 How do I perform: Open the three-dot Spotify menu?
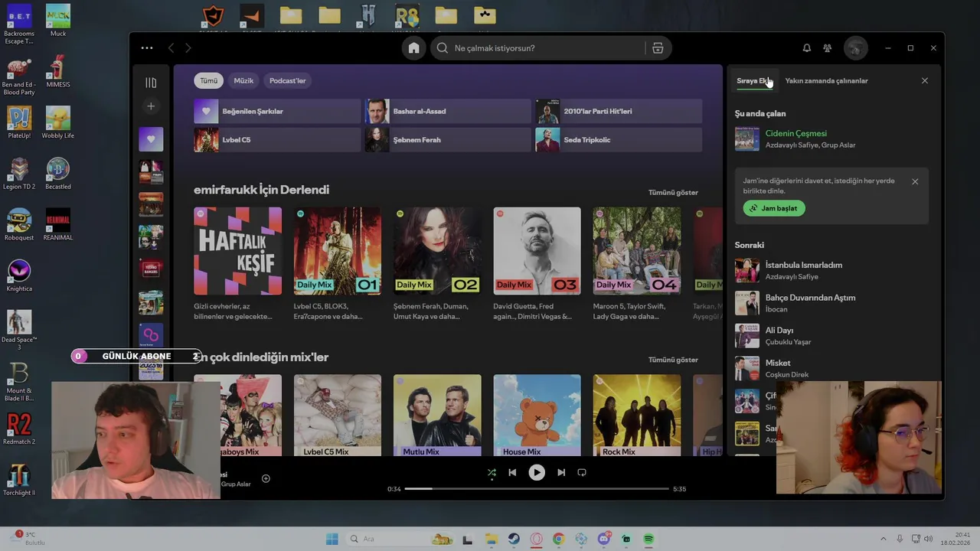[x=147, y=48]
